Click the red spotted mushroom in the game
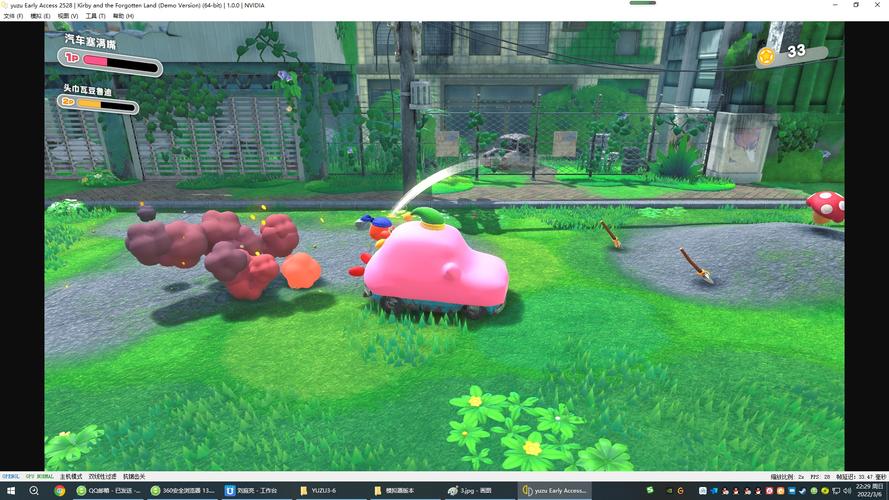This screenshot has width=889, height=500. 826,207
